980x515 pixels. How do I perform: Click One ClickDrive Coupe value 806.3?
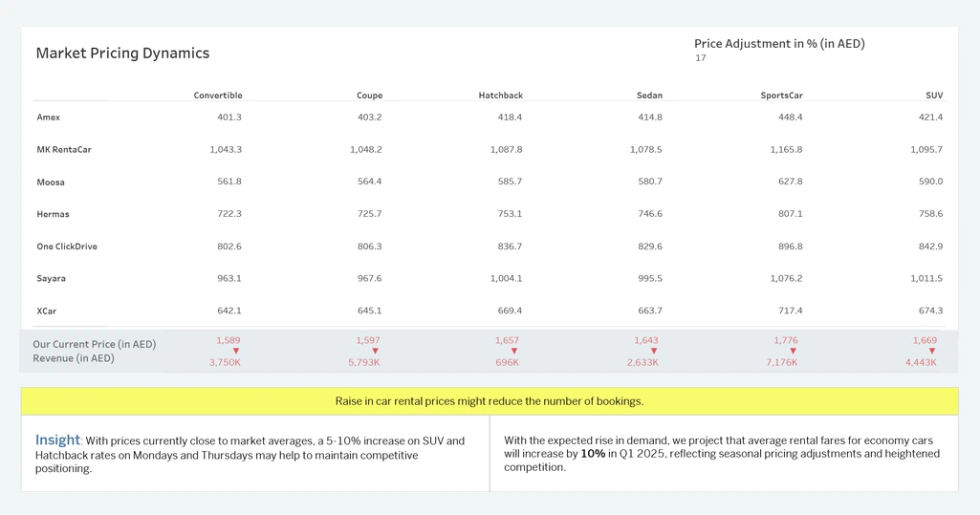pyautogui.click(x=369, y=246)
